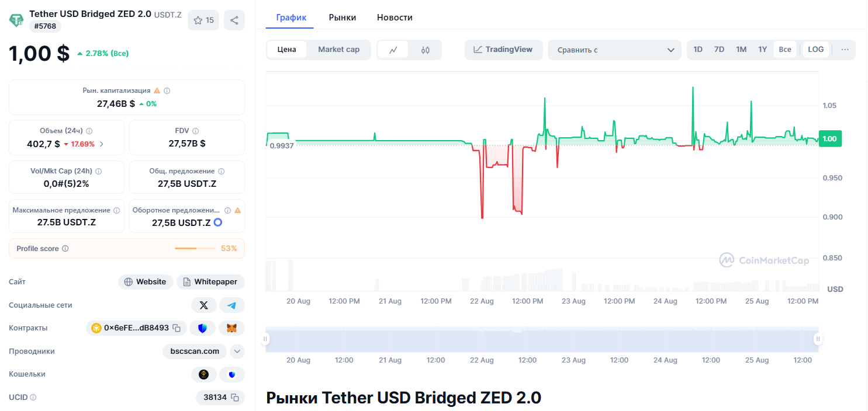The width and height of the screenshot is (868, 411).
Task: Open the "Сравнить с" dropdown
Action: click(614, 50)
